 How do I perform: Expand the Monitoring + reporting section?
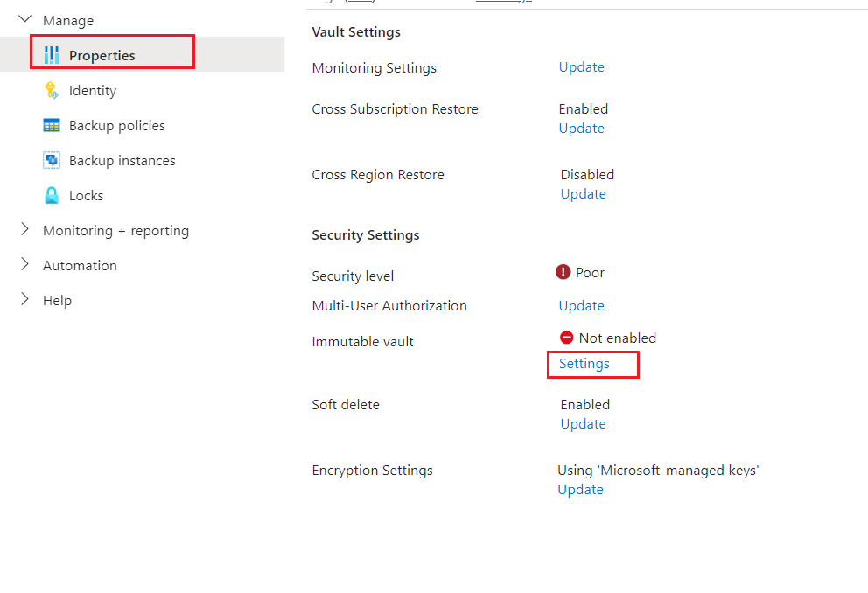click(24, 230)
